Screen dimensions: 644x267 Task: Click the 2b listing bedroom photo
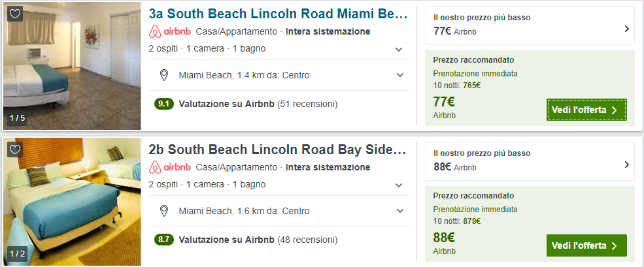(72, 202)
